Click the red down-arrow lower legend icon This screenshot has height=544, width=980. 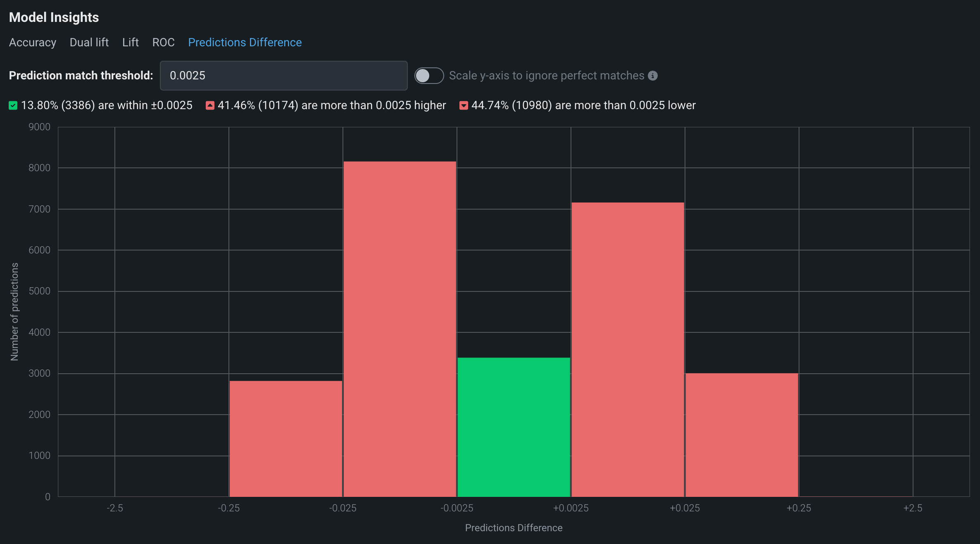click(464, 105)
